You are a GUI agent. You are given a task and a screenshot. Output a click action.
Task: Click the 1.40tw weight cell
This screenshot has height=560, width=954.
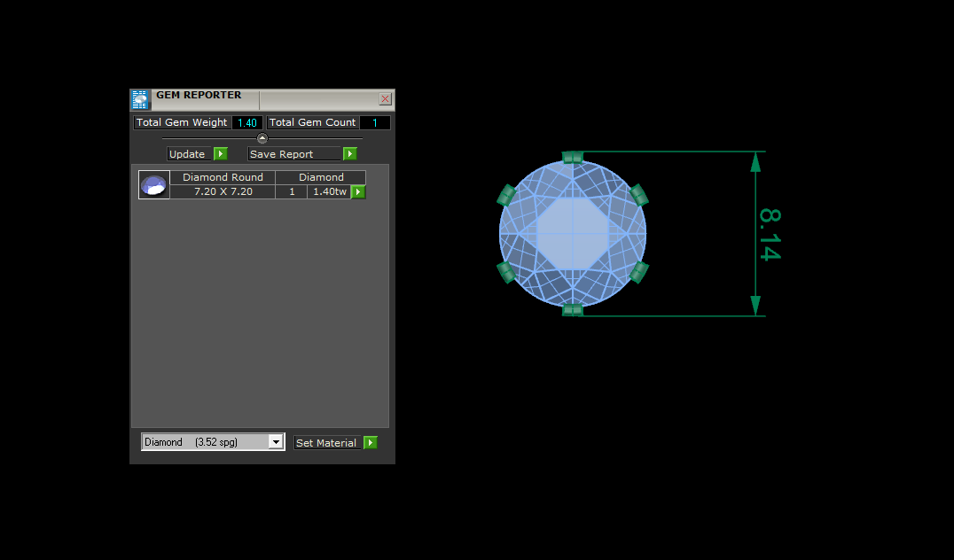[329, 191]
